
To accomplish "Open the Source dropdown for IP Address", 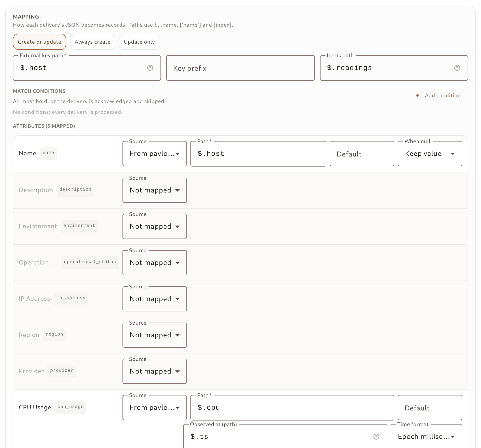I will (x=155, y=299).
